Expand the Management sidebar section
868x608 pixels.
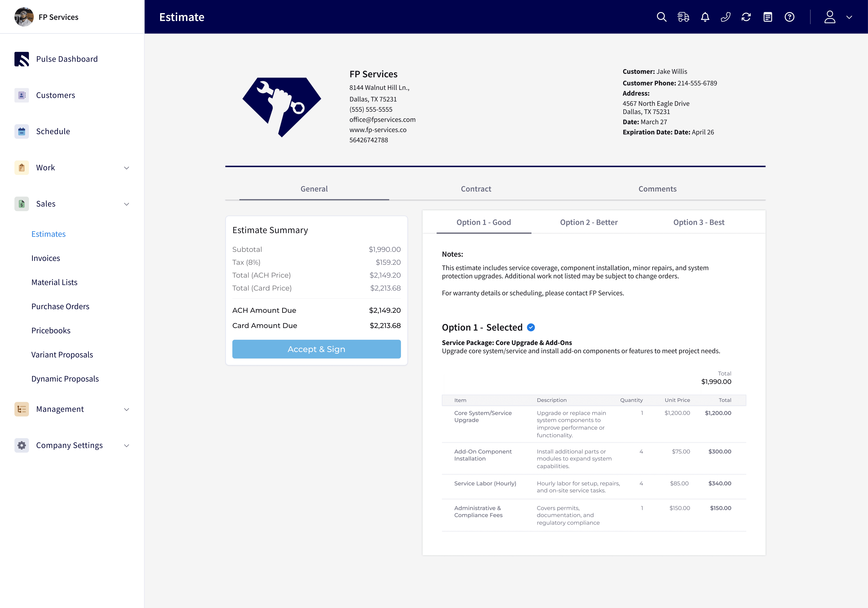click(x=127, y=409)
